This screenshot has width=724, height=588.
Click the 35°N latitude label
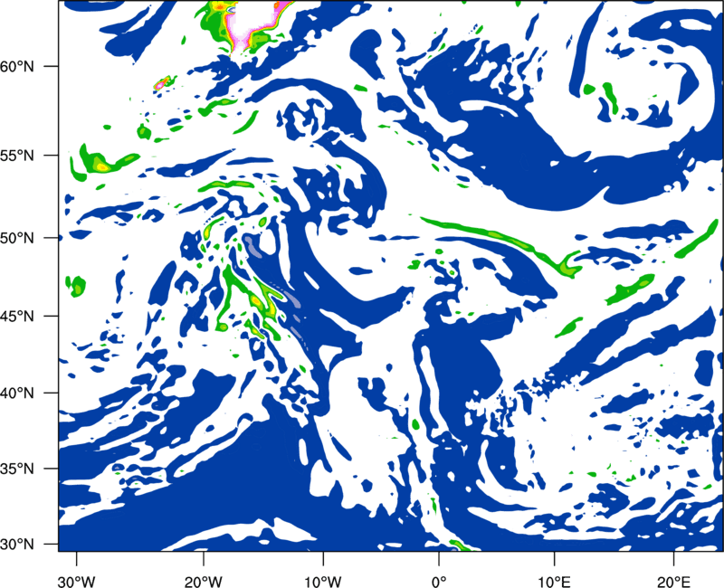pos(17,469)
